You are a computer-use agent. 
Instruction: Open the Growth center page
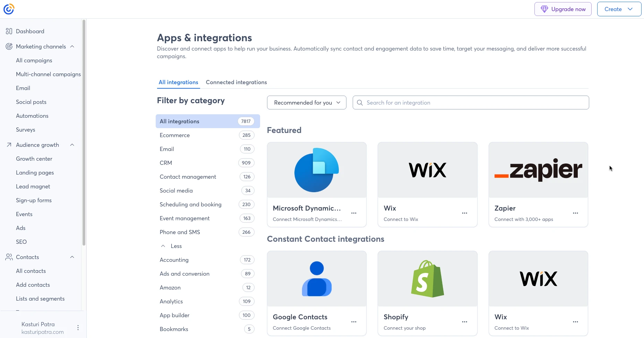pos(34,159)
